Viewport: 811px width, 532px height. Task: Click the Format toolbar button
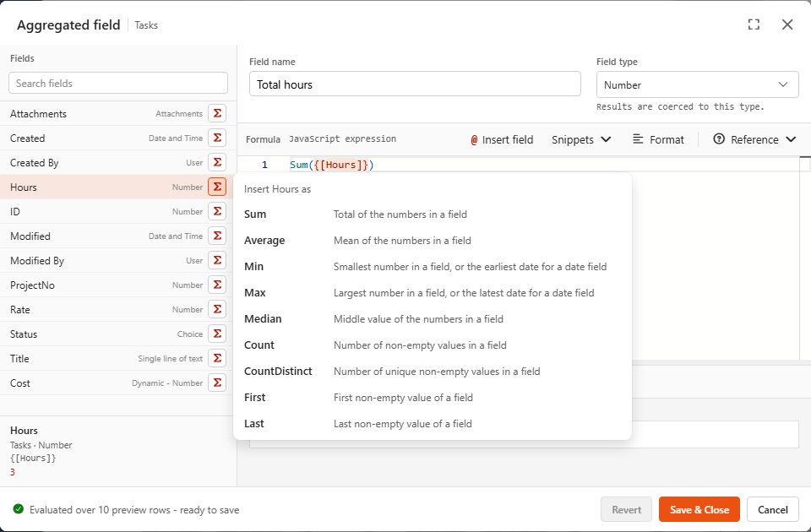(x=658, y=139)
